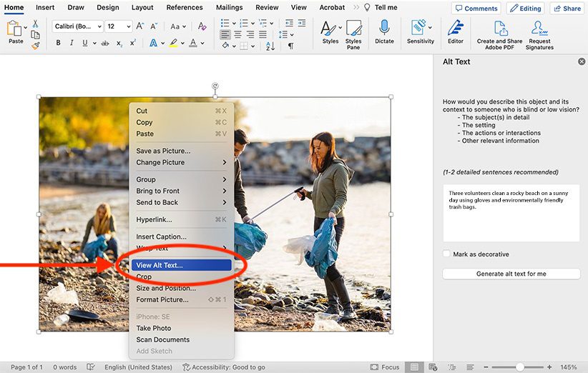Click the font color A swatch
Screen dimensions: 588x373
(x=193, y=43)
